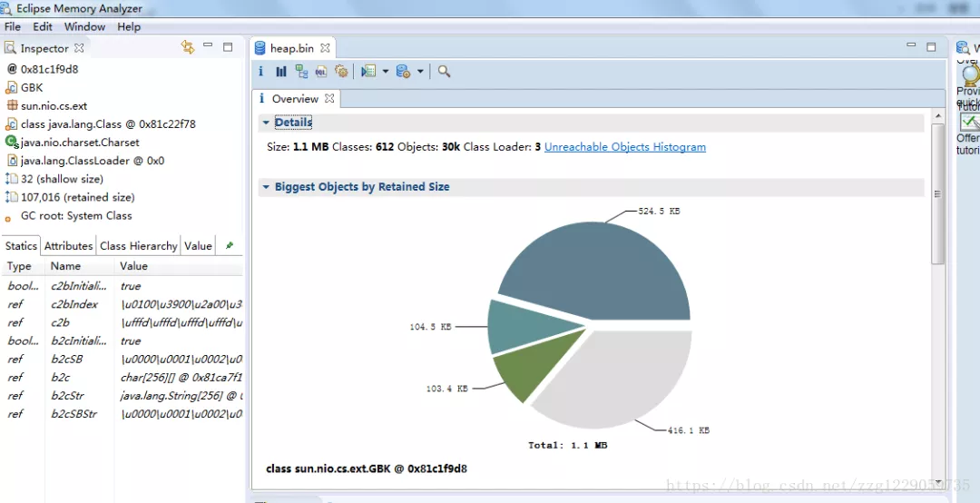Open the heap Overview info icon in toolbar
This screenshot has height=503, width=980.
260,72
